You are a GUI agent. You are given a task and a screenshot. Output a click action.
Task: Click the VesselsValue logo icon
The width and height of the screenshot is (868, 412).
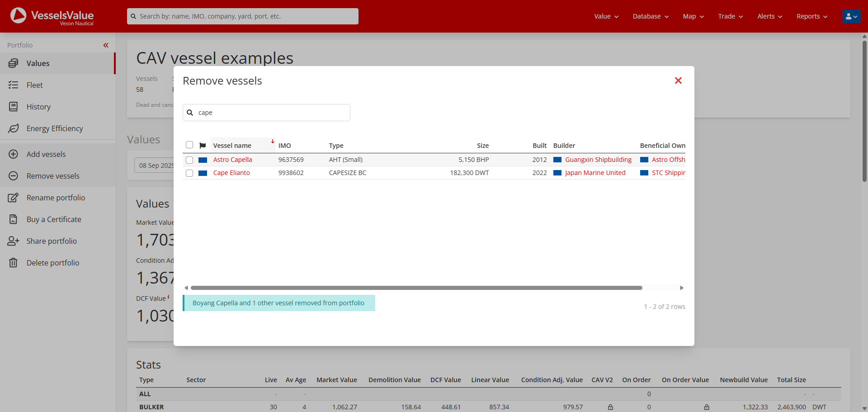coord(18,16)
